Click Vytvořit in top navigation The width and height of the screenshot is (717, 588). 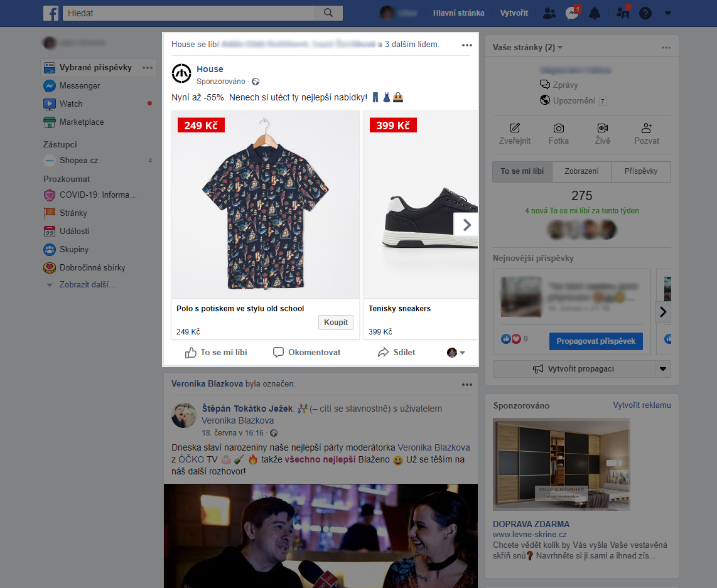pos(514,13)
